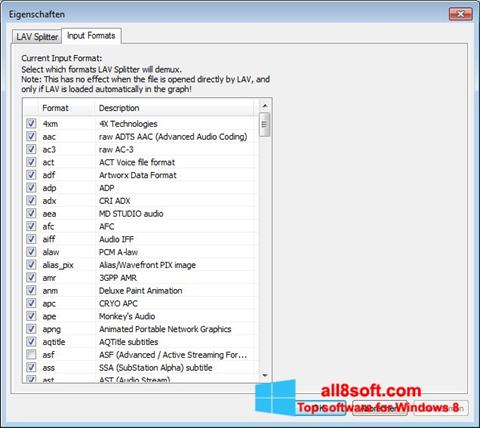
Task: Uncheck the 4xm format checkbox
Action: (x=31, y=123)
